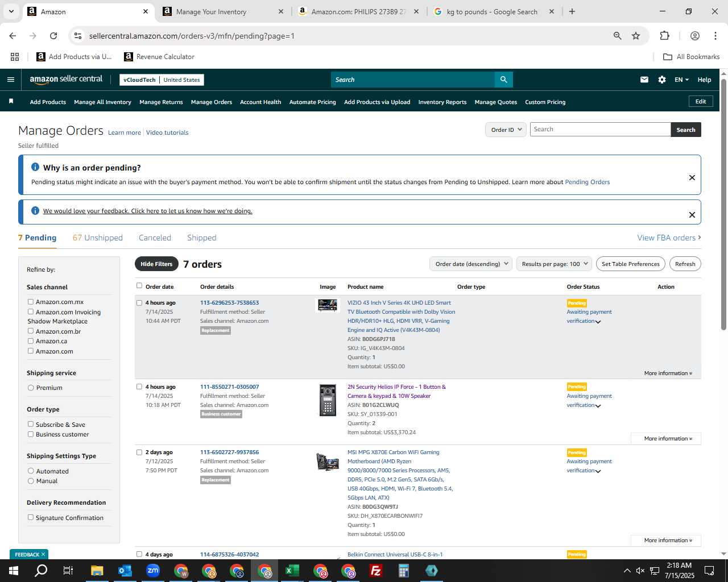Open FileZilla from the taskbar

pyautogui.click(x=375, y=571)
